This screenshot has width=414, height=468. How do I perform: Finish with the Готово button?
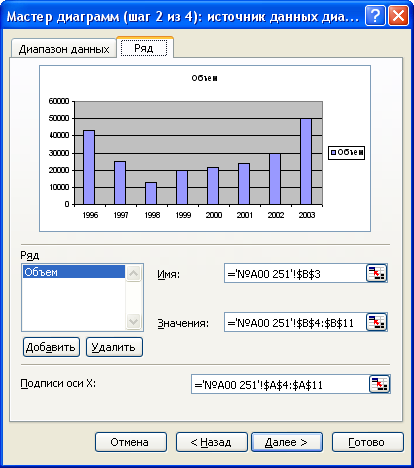(368, 442)
